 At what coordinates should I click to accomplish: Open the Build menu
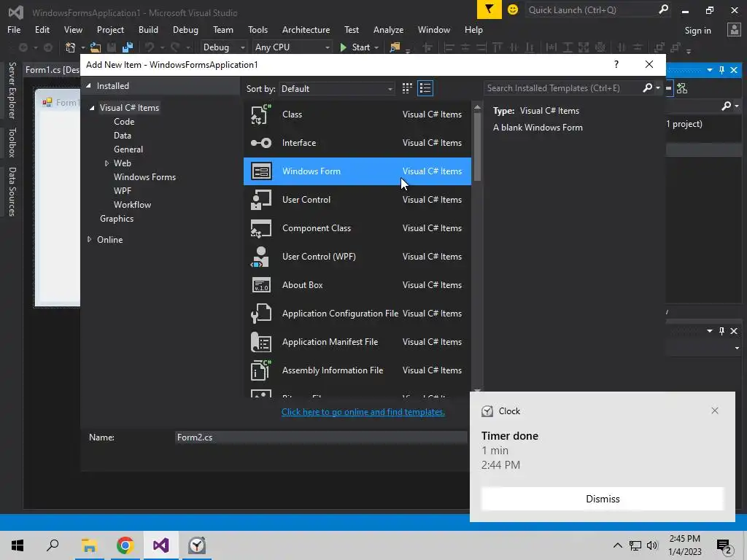tap(148, 29)
